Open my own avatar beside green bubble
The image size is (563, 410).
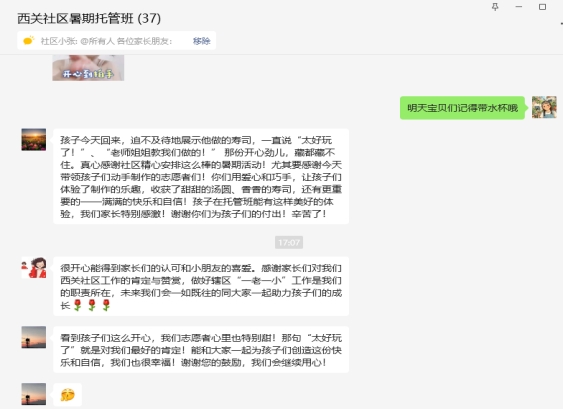click(544, 107)
